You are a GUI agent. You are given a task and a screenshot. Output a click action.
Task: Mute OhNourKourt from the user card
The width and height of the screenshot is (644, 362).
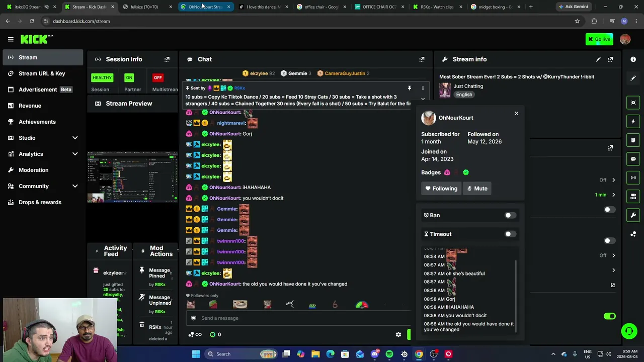pos(477,189)
